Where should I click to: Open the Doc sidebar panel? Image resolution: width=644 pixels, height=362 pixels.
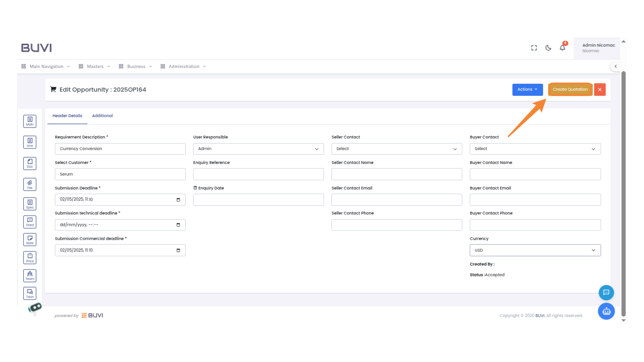(x=30, y=163)
